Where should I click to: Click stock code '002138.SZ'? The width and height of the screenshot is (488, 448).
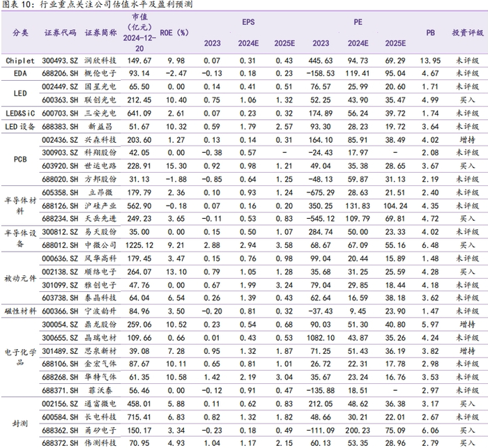(x=60, y=272)
